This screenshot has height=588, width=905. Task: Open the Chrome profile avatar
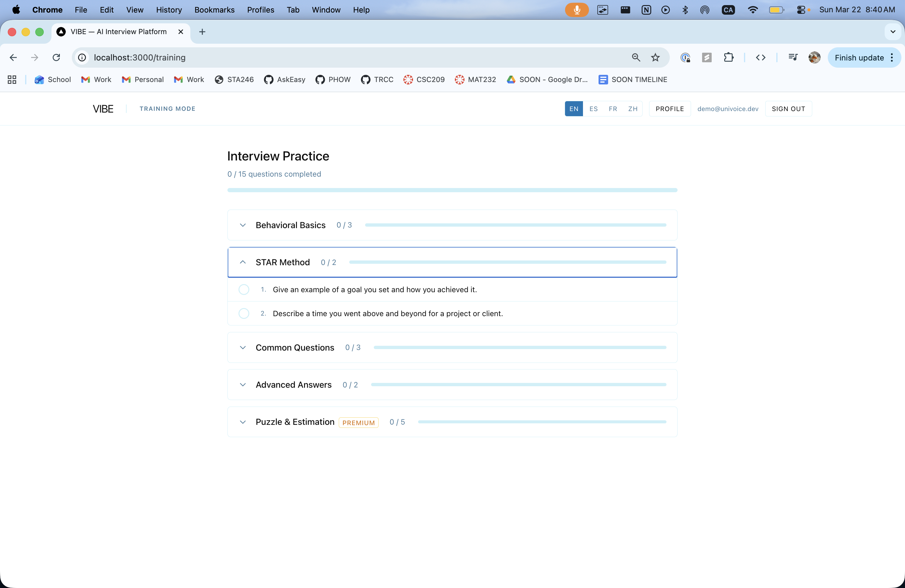click(814, 57)
